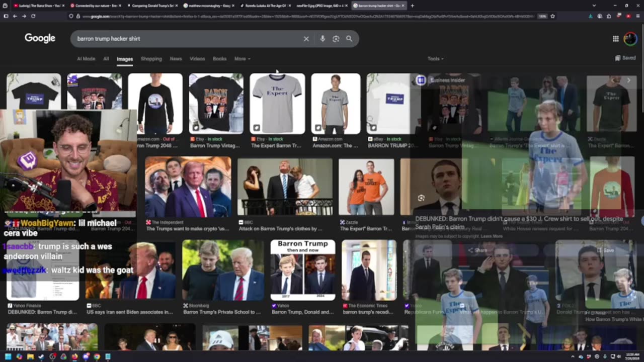Open the Bloomberg private school image thumbnail

(223, 270)
